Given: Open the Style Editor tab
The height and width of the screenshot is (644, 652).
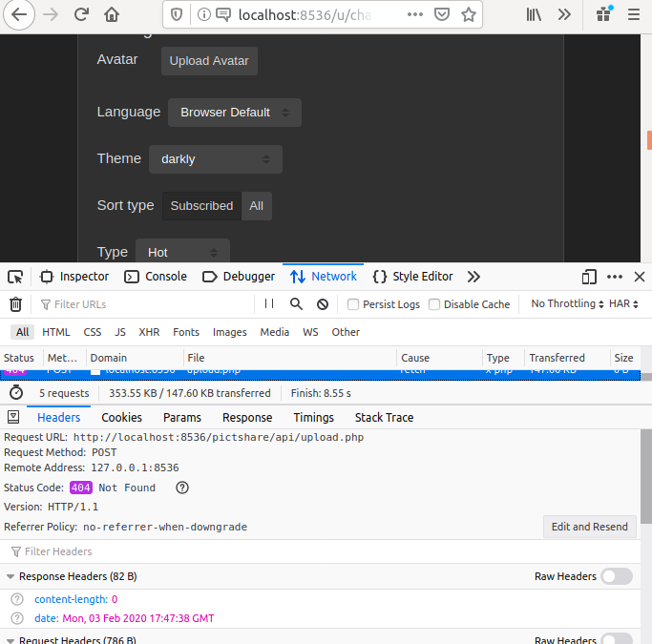Looking at the screenshot, I should click(413, 277).
